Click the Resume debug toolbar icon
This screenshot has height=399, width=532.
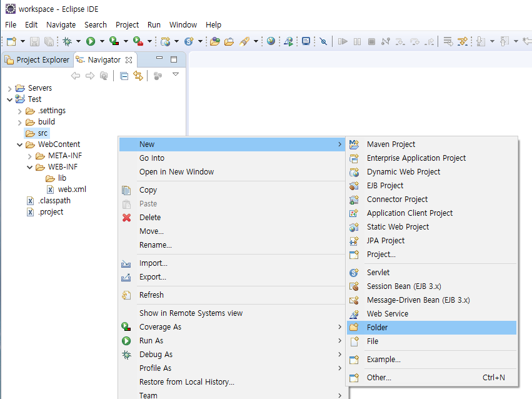[343, 41]
